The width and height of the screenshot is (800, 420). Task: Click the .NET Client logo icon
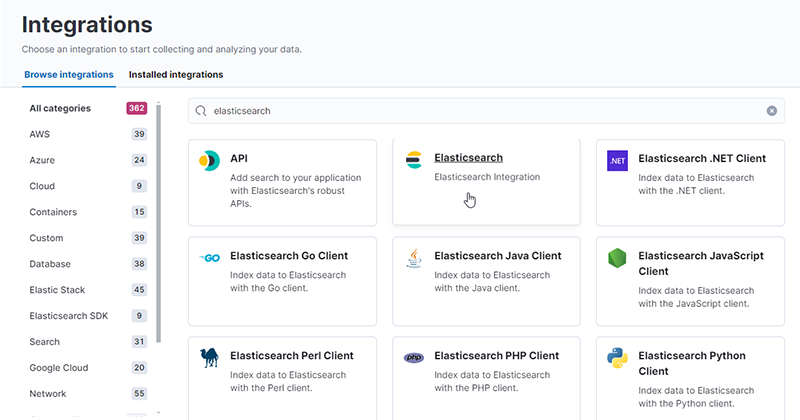point(617,160)
